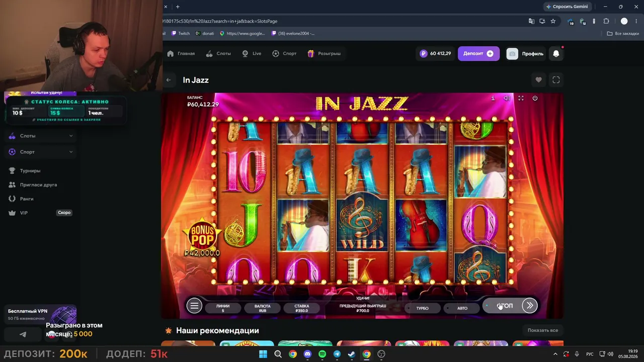Open Слоты in top navigation

pyautogui.click(x=218, y=54)
